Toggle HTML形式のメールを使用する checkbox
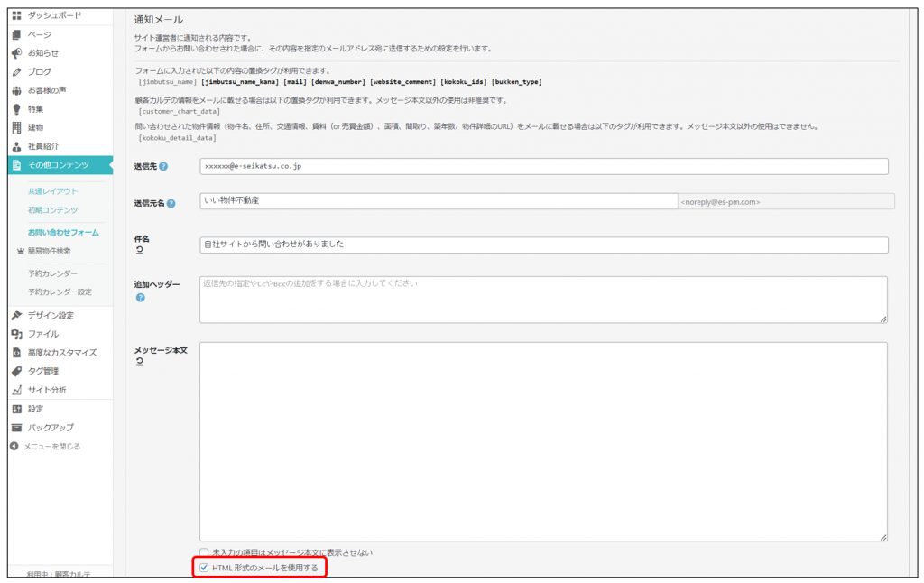This screenshot has width=924, height=583. coord(204,568)
